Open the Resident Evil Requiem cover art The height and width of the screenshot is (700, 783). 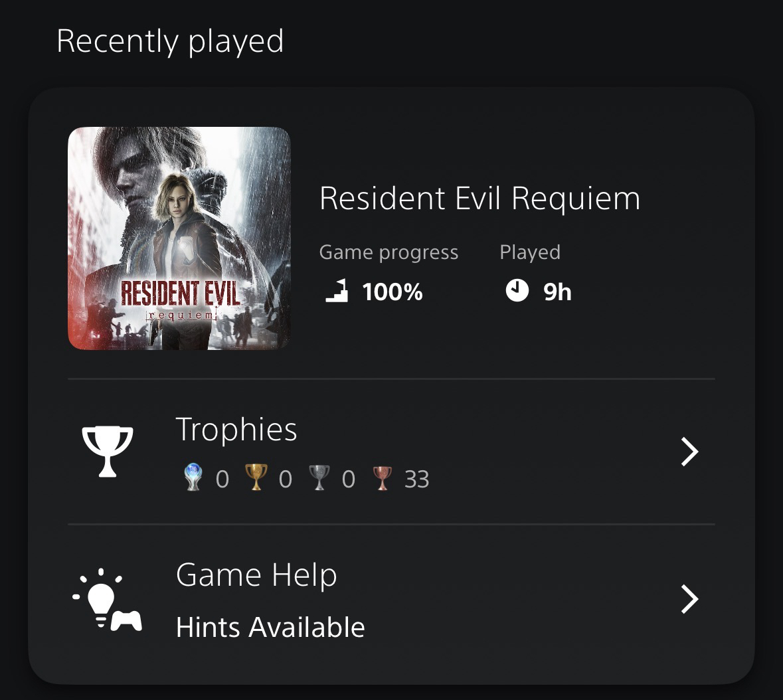click(x=179, y=238)
